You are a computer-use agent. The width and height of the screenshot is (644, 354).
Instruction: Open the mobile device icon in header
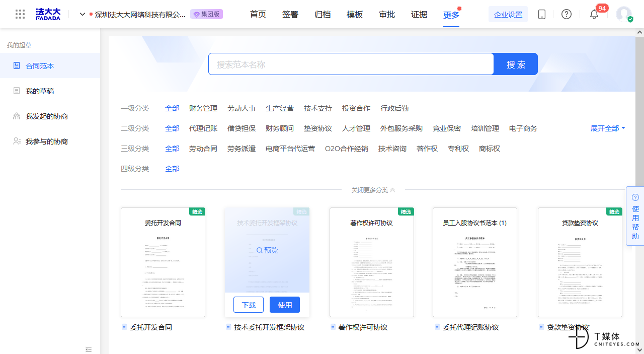click(542, 14)
